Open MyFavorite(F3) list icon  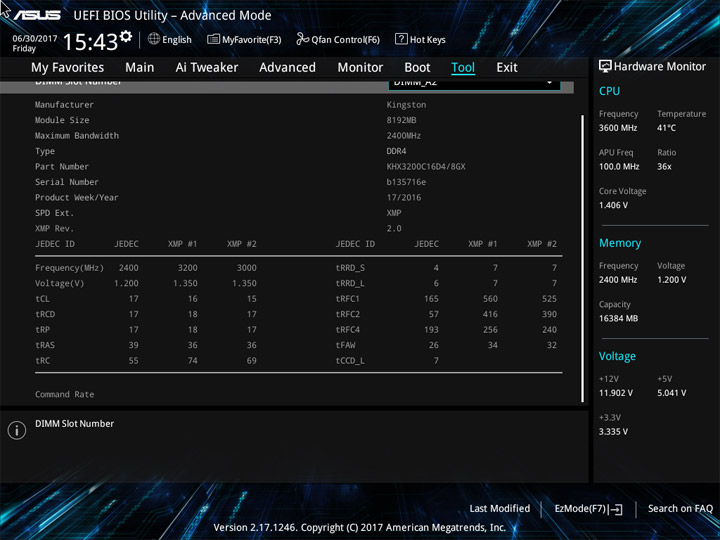213,39
